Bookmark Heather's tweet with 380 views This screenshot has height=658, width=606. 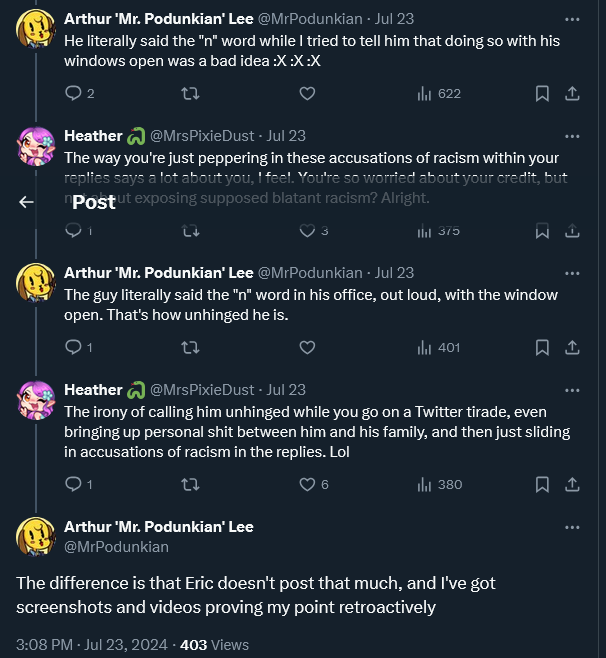(542, 484)
